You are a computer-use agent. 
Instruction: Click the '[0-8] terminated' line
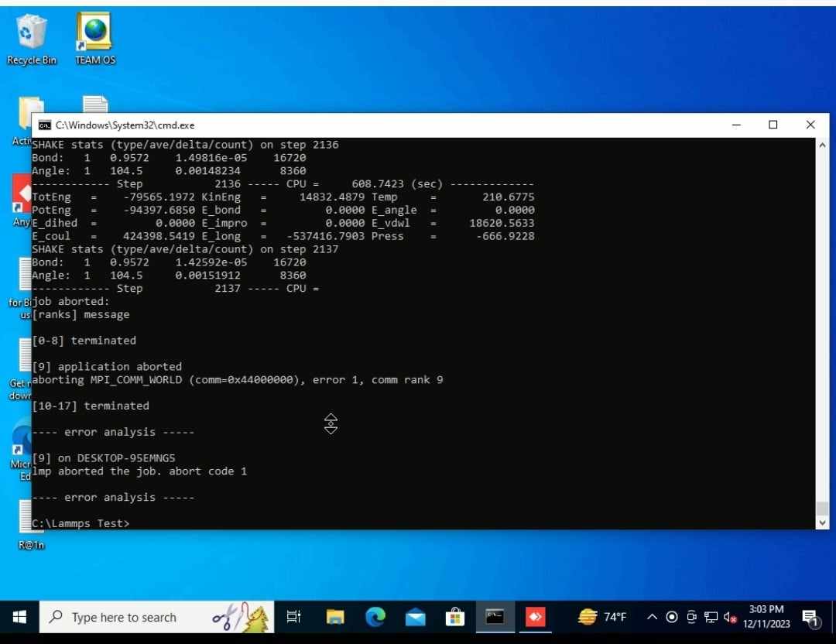84,341
